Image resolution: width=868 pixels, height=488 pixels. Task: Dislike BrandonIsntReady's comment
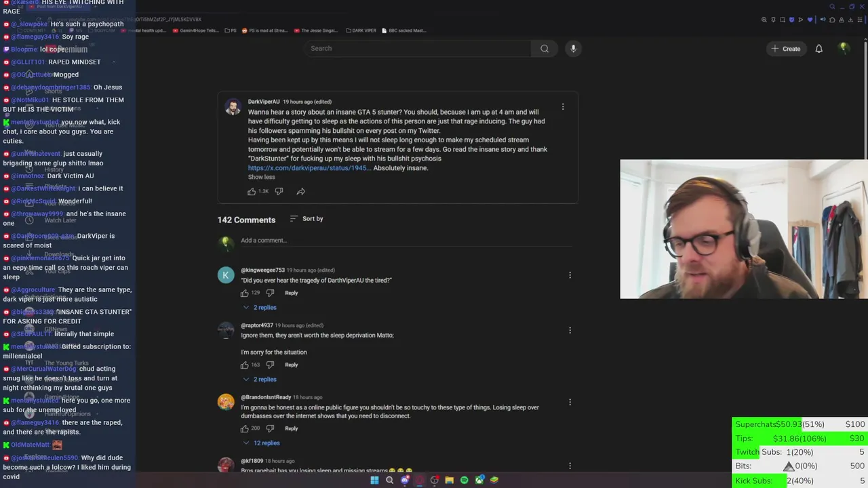pyautogui.click(x=270, y=428)
